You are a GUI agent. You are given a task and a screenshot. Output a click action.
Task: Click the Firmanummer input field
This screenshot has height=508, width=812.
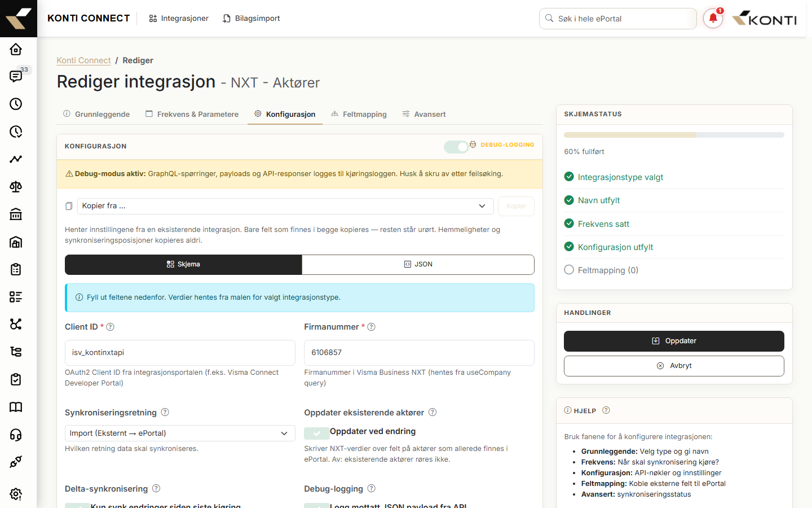(x=419, y=353)
